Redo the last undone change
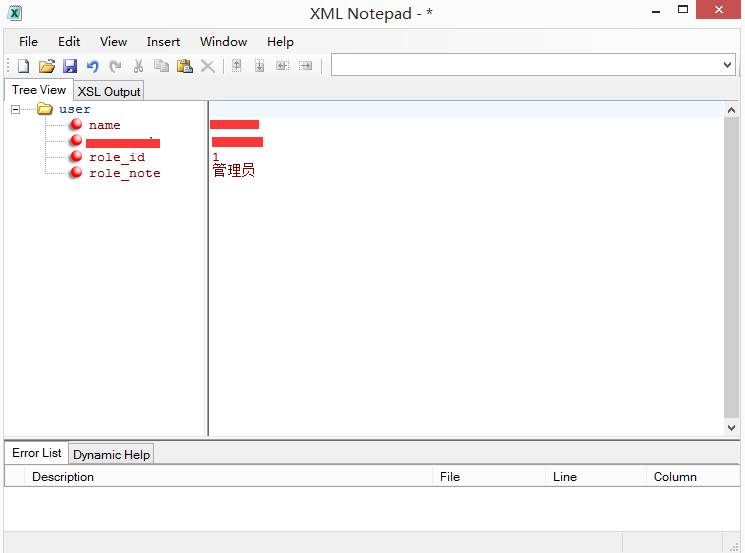The image size is (745, 553). pos(115,66)
